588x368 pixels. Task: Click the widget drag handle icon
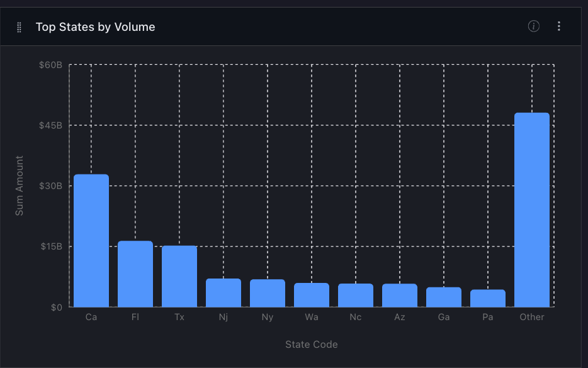click(18, 26)
